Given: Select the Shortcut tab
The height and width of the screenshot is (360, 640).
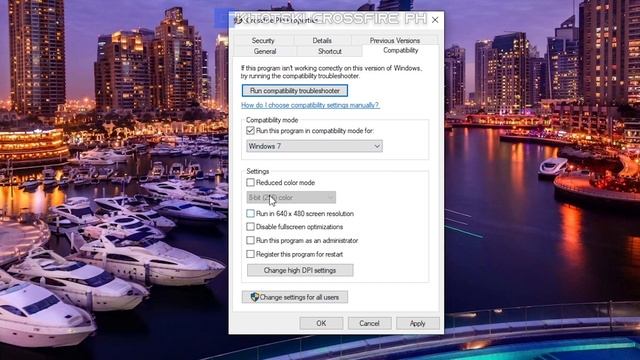Looking at the screenshot, I should (330, 51).
